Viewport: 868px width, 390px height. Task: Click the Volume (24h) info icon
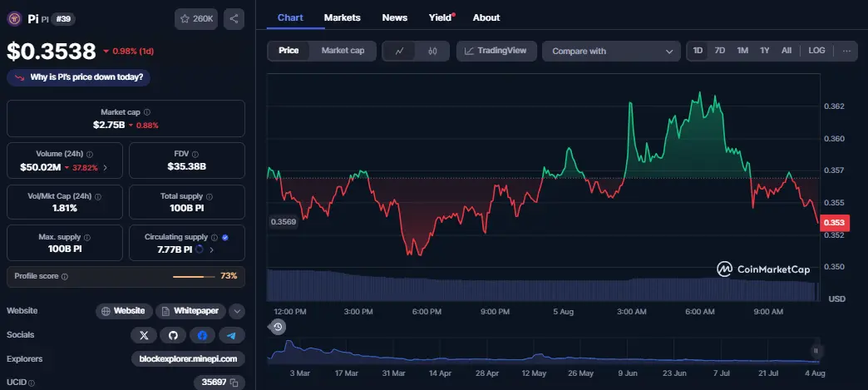click(x=90, y=155)
